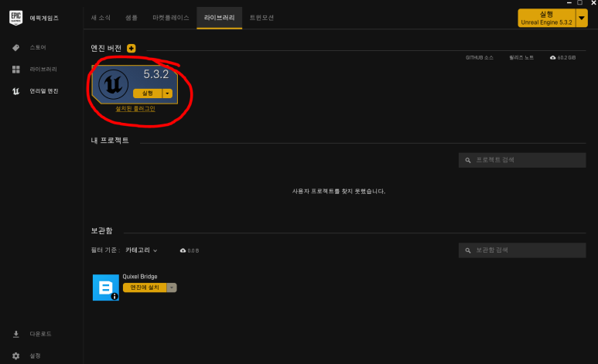Click the Quixel Bridge thumbnail
The width and height of the screenshot is (598, 364).
click(x=106, y=287)
